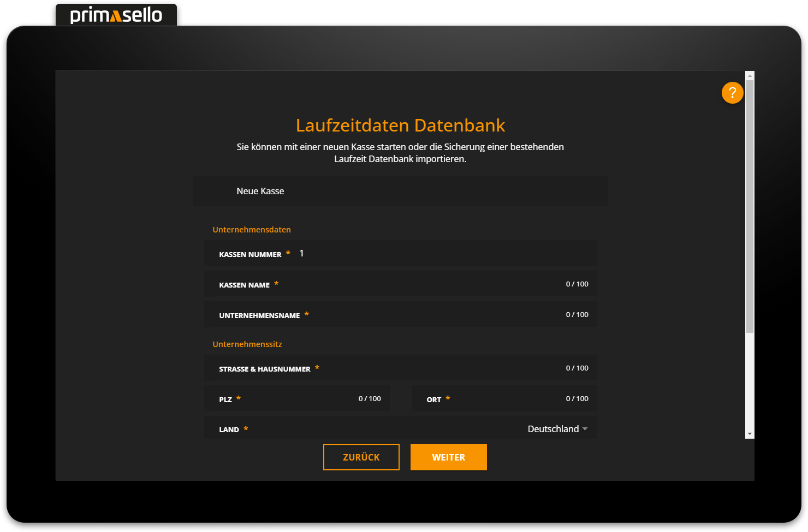This screenshot has width=808, height=532.
Task: Click the description text under the title
Action: 400,153
